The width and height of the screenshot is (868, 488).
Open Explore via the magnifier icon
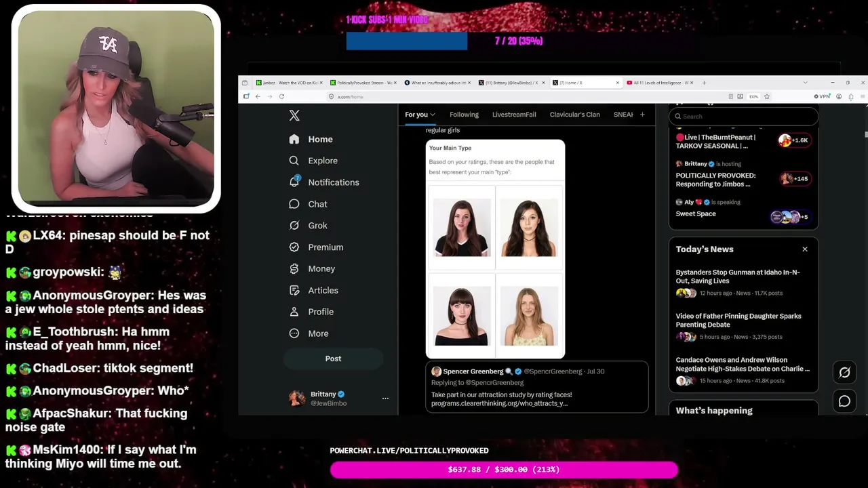coord(294,161)
